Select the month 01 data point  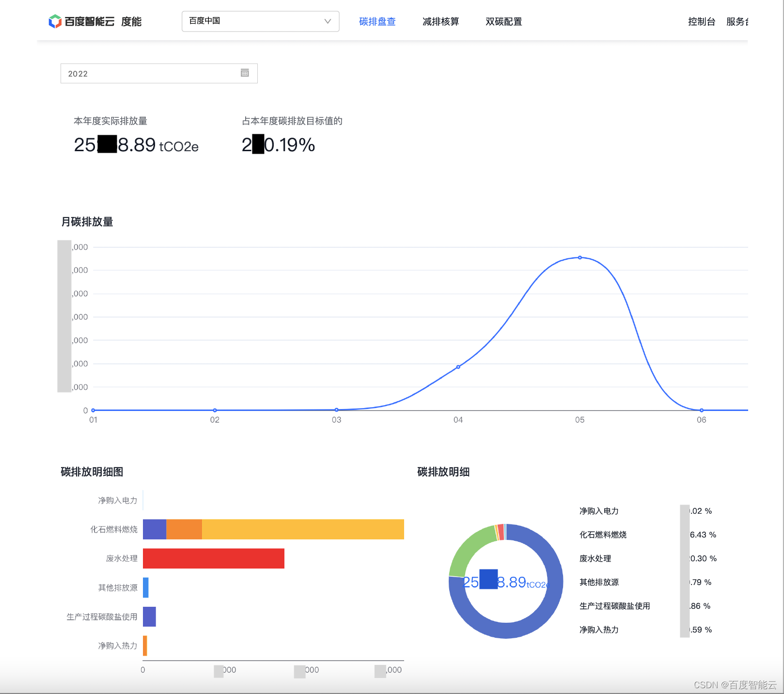tap(93, 410)
